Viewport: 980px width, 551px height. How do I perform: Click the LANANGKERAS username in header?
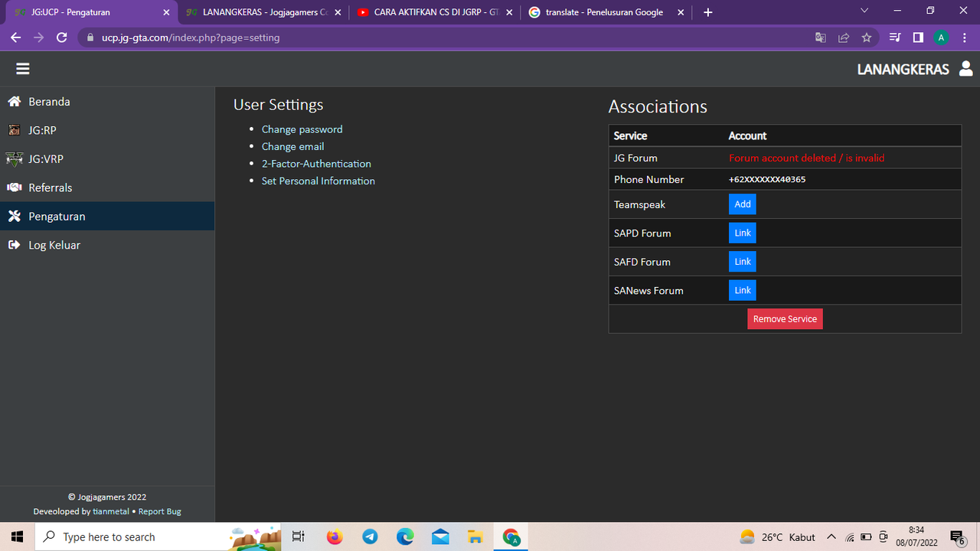point(903,69)
